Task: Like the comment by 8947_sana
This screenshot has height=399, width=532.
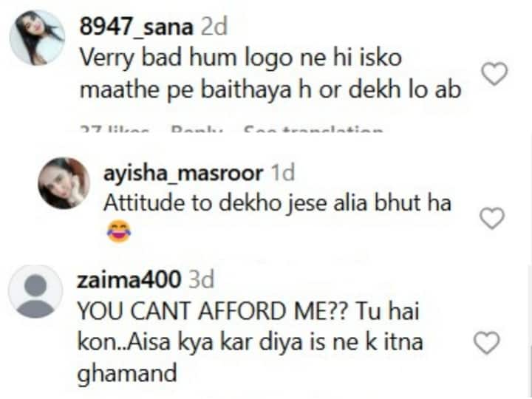Action: (x=494, y=74)
